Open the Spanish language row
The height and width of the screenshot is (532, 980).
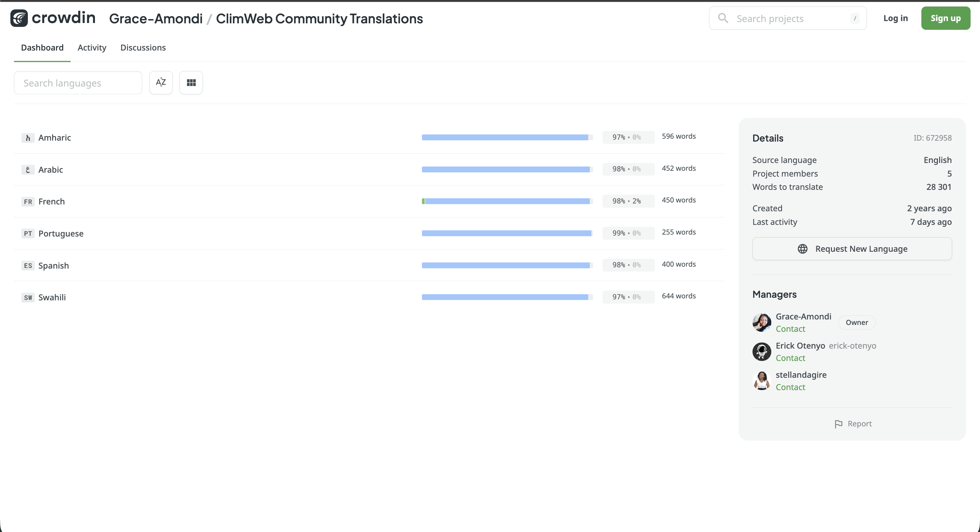[369, 265]
